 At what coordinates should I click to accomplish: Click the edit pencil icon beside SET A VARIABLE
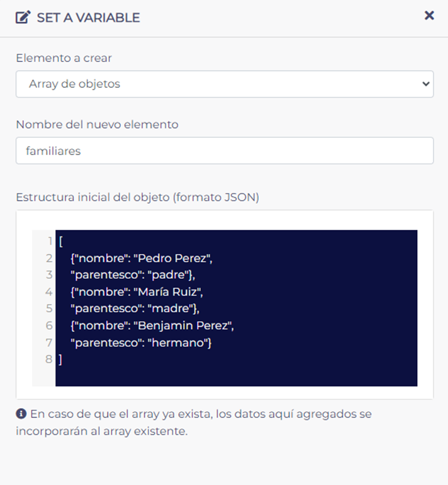coord(23,18)
